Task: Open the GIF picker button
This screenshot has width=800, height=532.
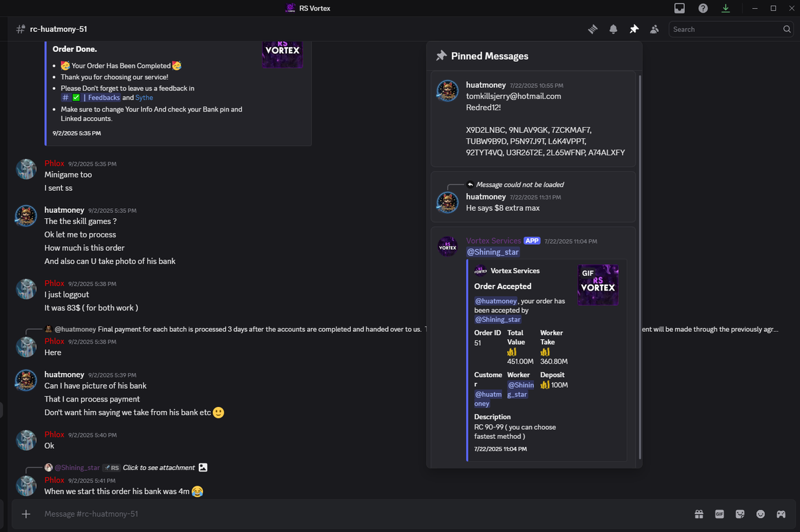Action: coord(719,514)
